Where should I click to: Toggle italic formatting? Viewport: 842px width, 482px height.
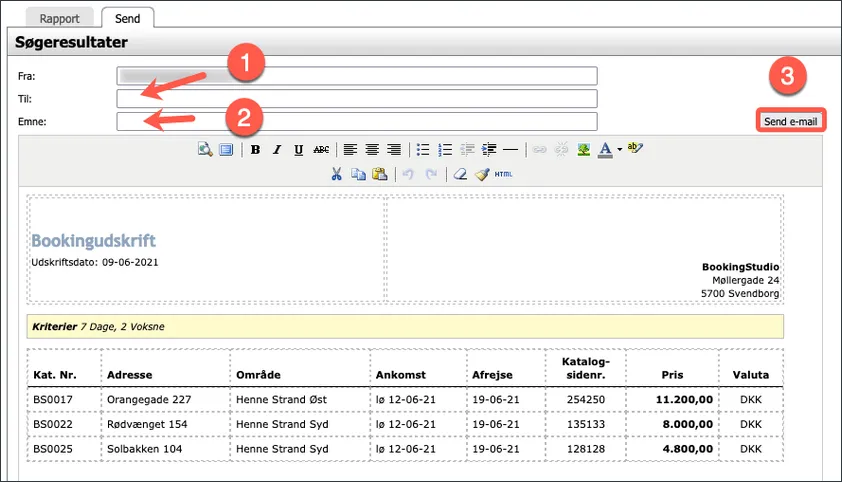[276, 150]
